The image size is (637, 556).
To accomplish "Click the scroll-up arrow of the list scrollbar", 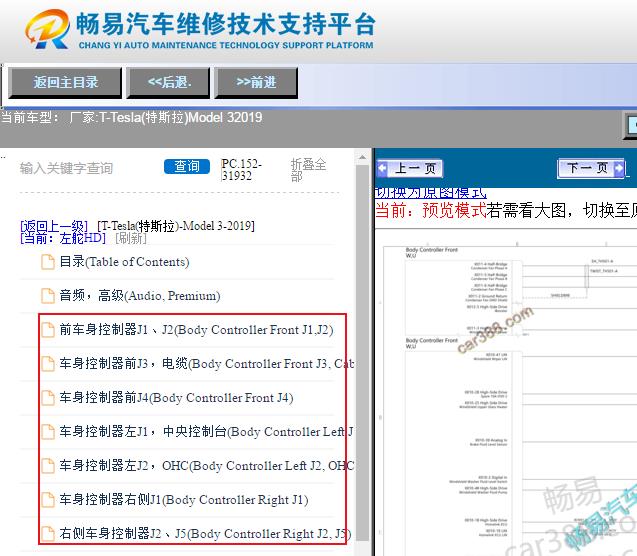I will pos(362,157).
